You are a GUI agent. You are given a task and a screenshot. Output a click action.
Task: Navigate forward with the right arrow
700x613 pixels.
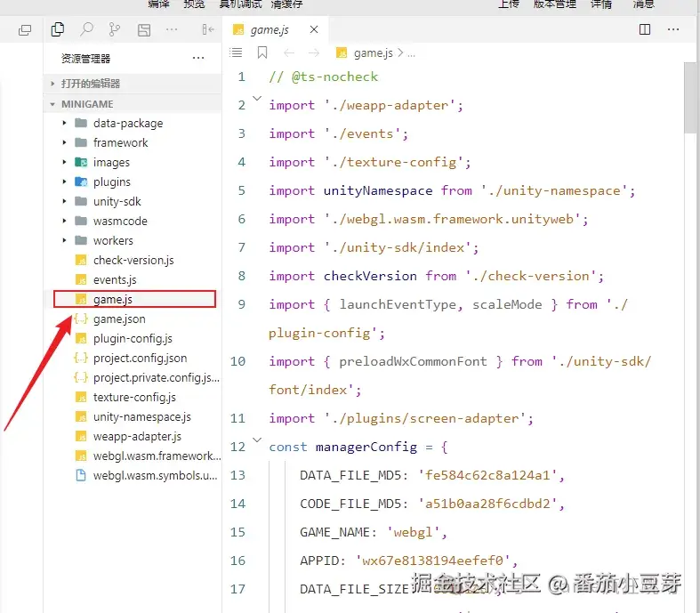tap(314, 53)
